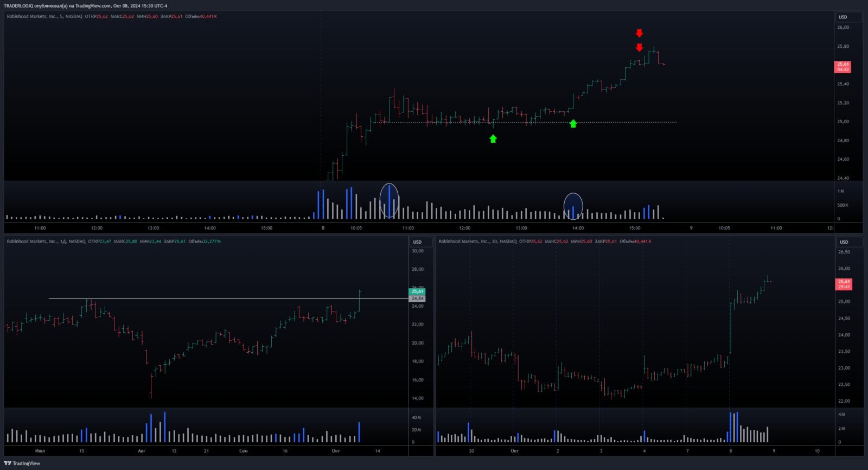Click the 40M volume level on the daily chart axis
Image resolution: width=868 pixels, height=470 pixels.
(416, 417)
